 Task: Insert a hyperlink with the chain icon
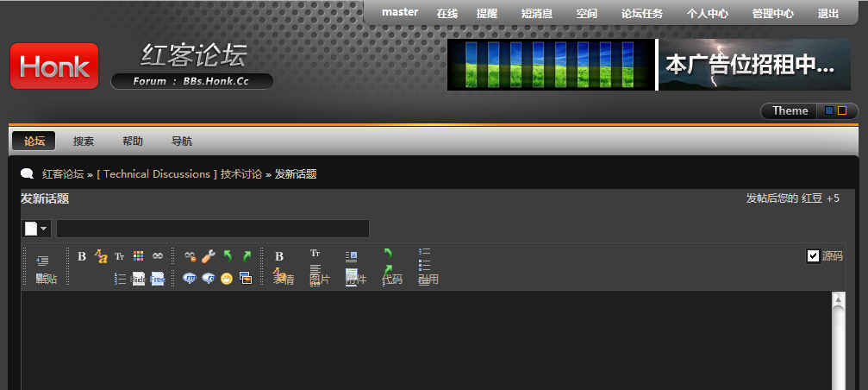tap(158, 256)
